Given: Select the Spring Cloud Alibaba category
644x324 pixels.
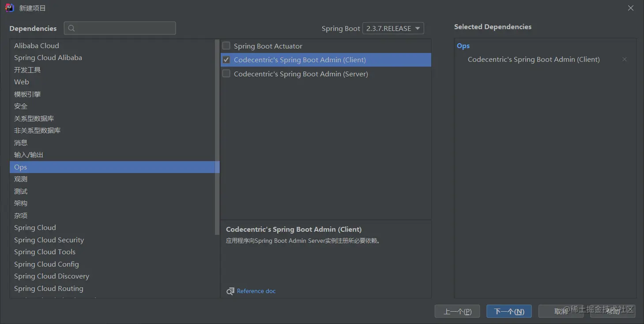Looking at the screenshot, I should click(113, 58).
